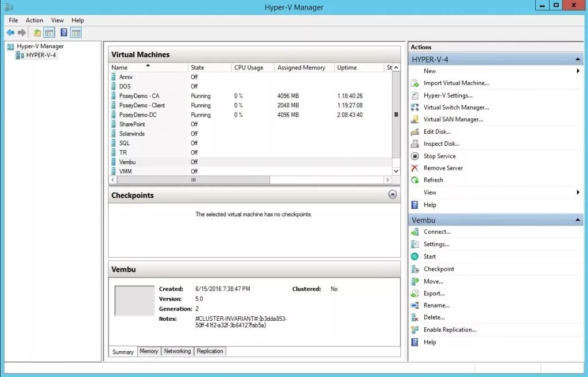Select the PoseyDemo - Client virtual machine
Screen dimensions: 588x377
pyautogui.click(x=251, y=106)
